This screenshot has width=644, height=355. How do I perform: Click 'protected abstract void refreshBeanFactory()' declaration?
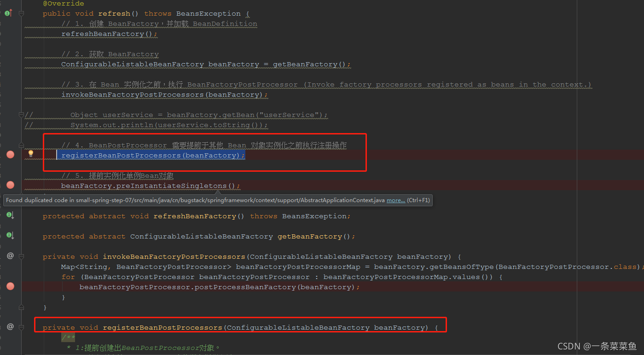144,216
